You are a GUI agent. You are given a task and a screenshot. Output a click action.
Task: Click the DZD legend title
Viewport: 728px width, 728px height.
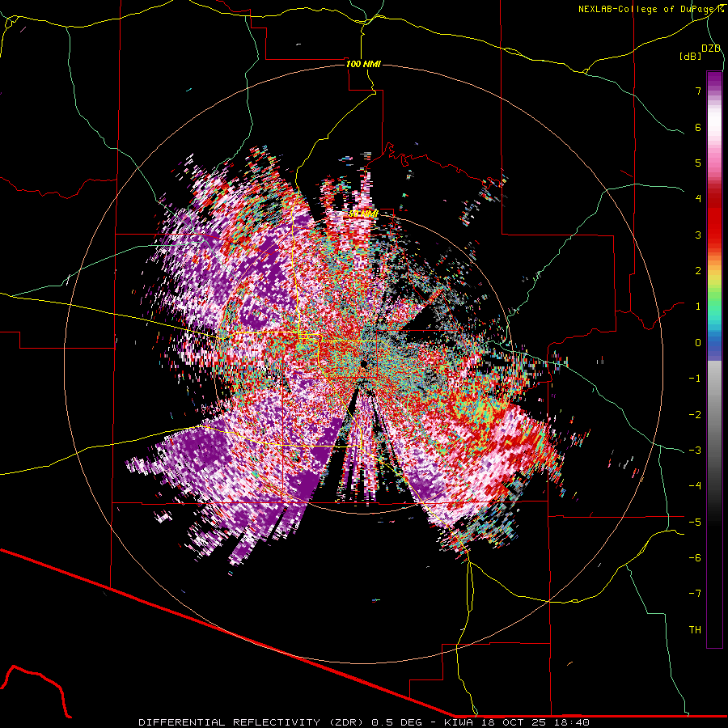[x=711, y=49]
